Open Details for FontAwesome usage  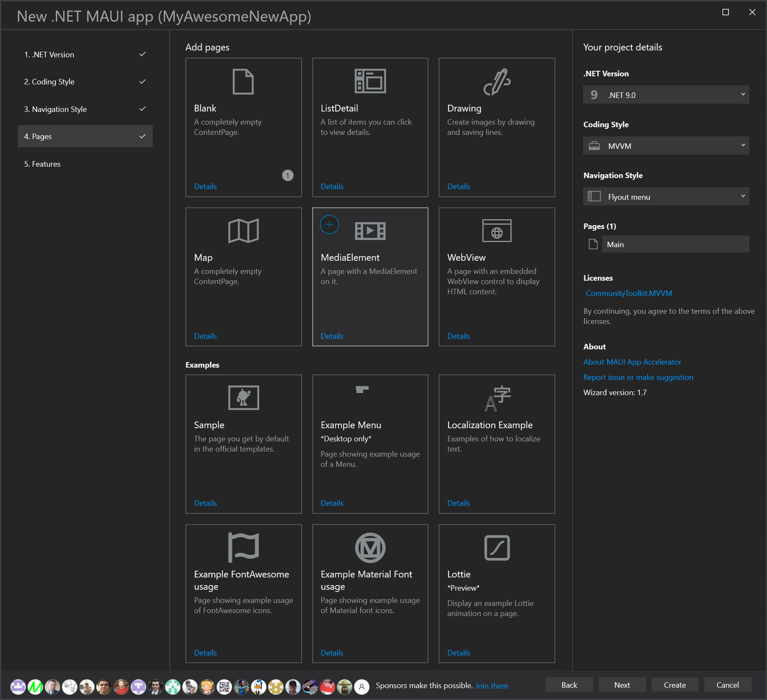point(205,653)
